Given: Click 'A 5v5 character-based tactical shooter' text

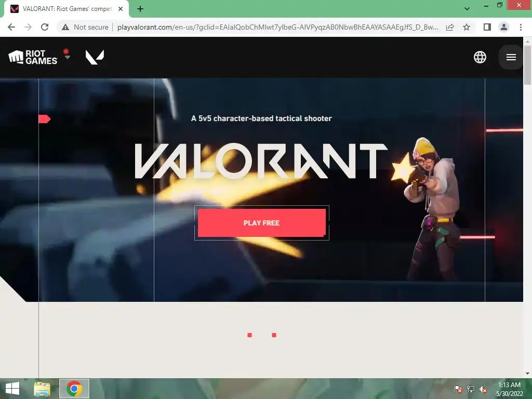Looking at the screenshot, I should pyautogui.click(x=261, y=118).
